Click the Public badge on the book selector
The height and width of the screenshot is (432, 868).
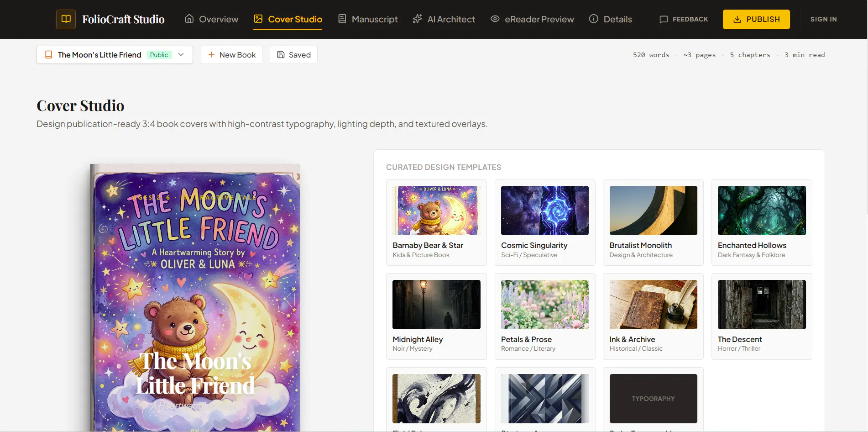159,55
